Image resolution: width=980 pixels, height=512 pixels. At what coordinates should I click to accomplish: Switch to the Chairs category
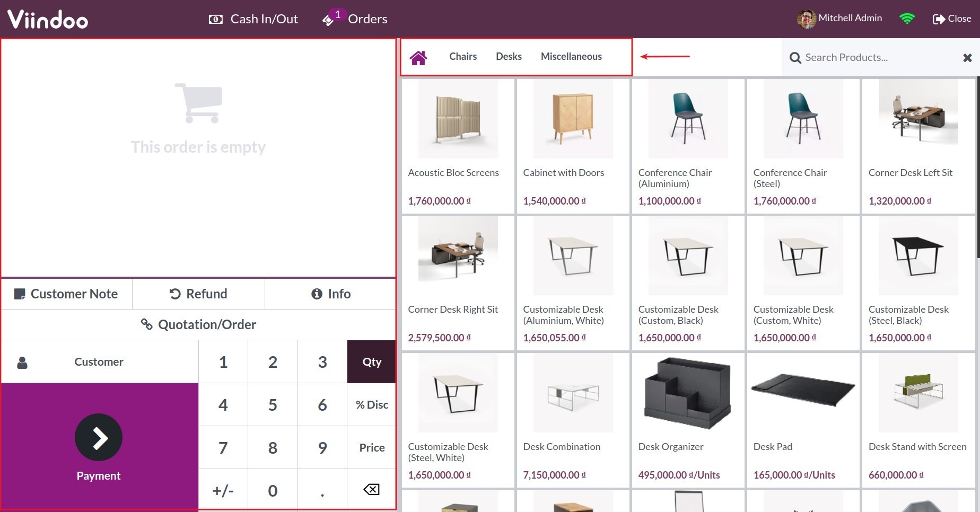tap(463, 57)
